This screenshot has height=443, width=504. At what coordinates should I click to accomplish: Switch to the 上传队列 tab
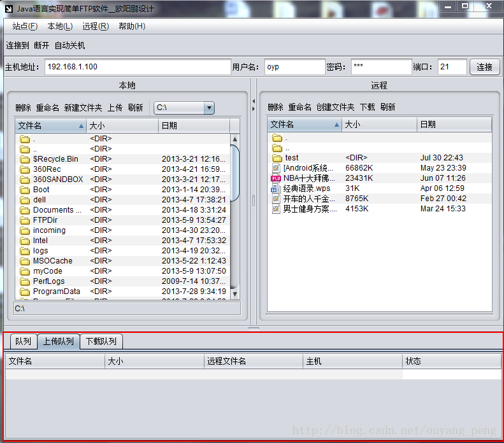[x=59, y=341]
